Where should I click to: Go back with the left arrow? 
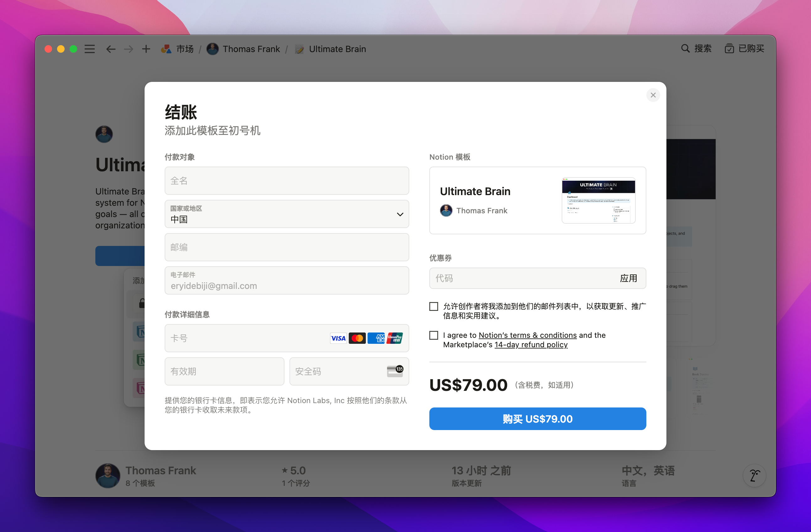point(111,49)
